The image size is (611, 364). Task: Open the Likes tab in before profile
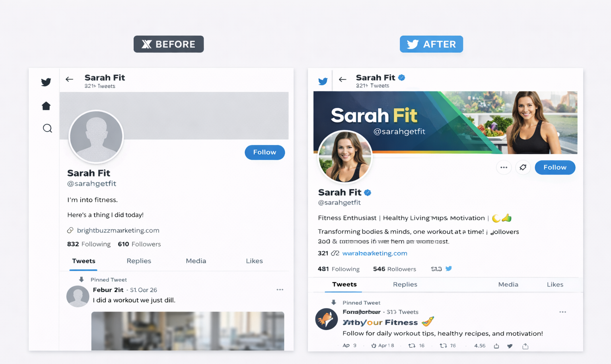[x=254, y=261]
